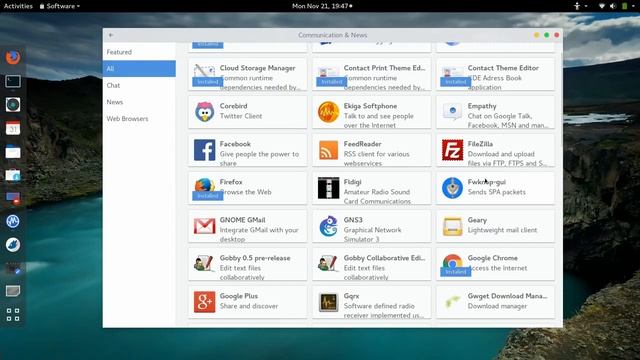
Task: Select the All category
Action: tap(139, 69)
